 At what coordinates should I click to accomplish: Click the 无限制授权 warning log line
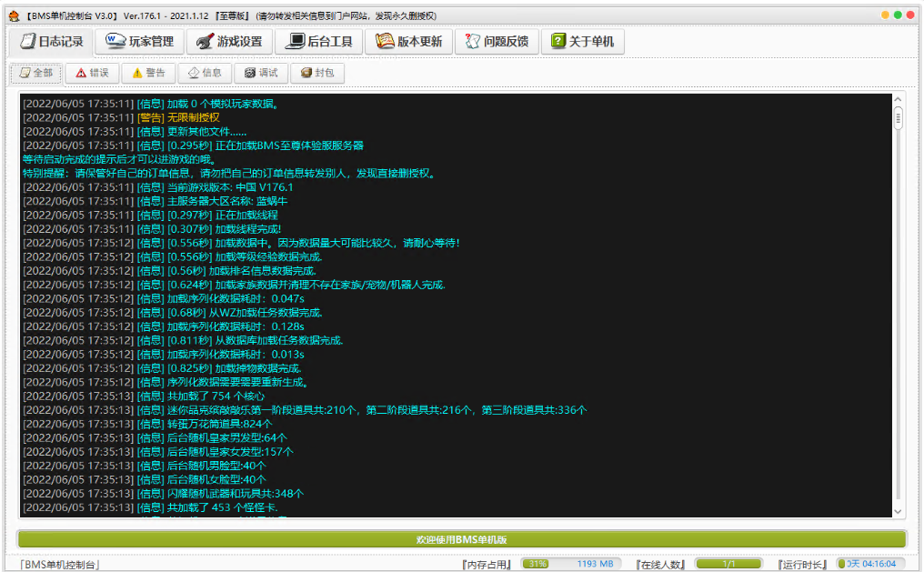[121, 118]
